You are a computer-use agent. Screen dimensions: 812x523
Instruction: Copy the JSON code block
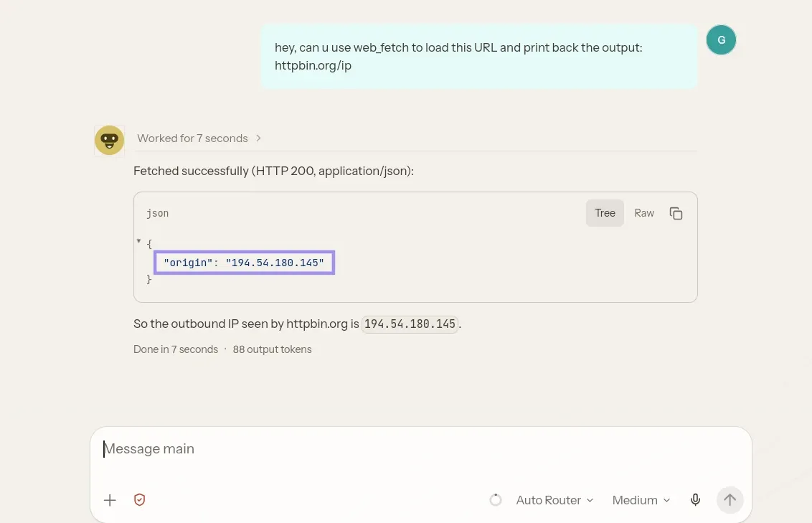click(x=676, y=213)
